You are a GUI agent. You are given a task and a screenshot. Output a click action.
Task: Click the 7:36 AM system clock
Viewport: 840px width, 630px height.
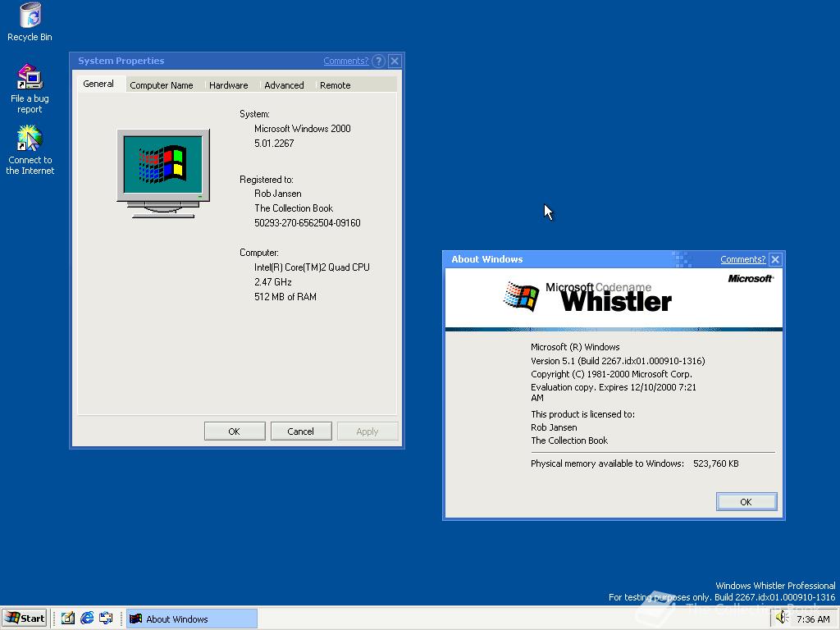[x=813, y=619]
